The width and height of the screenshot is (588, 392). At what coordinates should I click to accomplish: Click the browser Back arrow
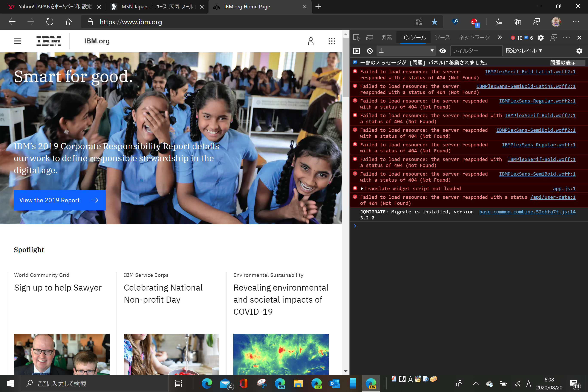click(12, 22)
